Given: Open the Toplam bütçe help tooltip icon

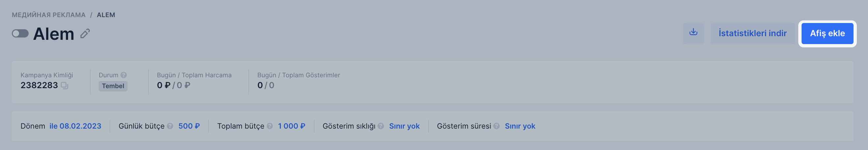Looking at the screenshot, I should tap(270, 126).
